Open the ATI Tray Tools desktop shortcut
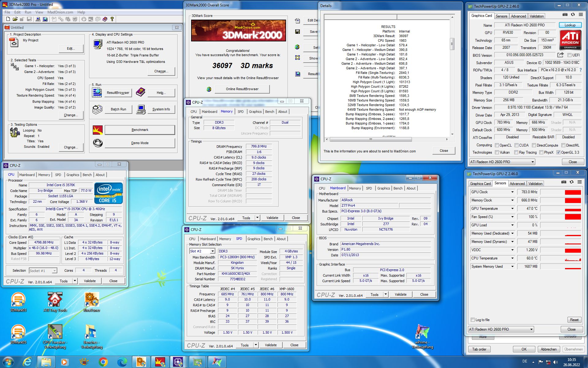588x368 pixels. [x=55, y=302]
